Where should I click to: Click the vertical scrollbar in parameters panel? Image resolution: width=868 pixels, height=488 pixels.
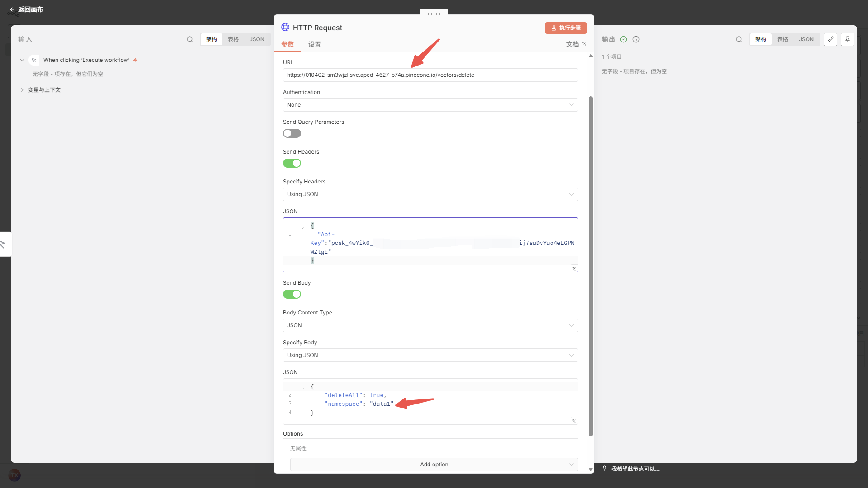(590, 267)
